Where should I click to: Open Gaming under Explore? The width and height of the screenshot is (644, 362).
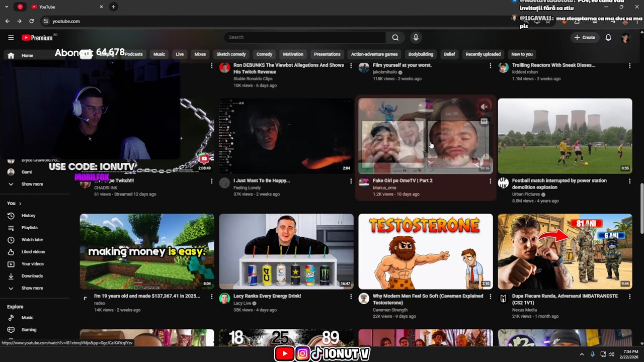(29, 329)
